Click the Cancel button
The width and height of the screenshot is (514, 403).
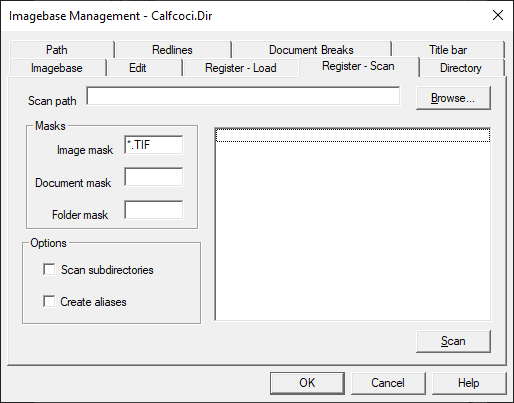point(388,383)
